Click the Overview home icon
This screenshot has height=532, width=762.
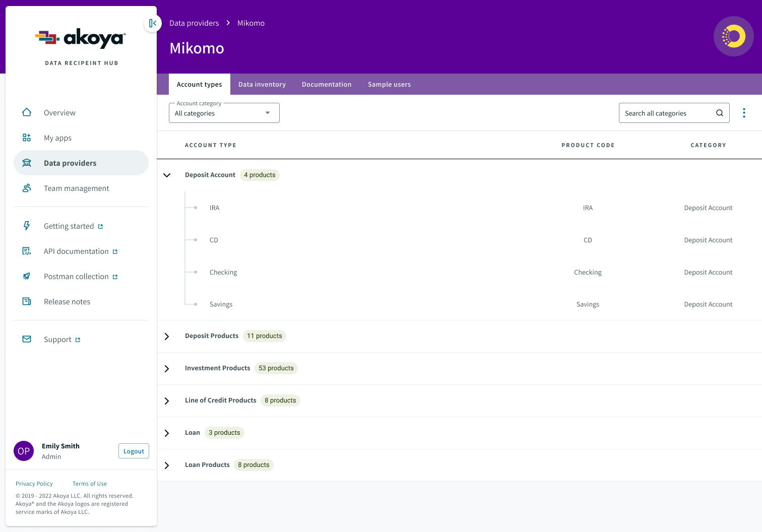tap(27, 112)
